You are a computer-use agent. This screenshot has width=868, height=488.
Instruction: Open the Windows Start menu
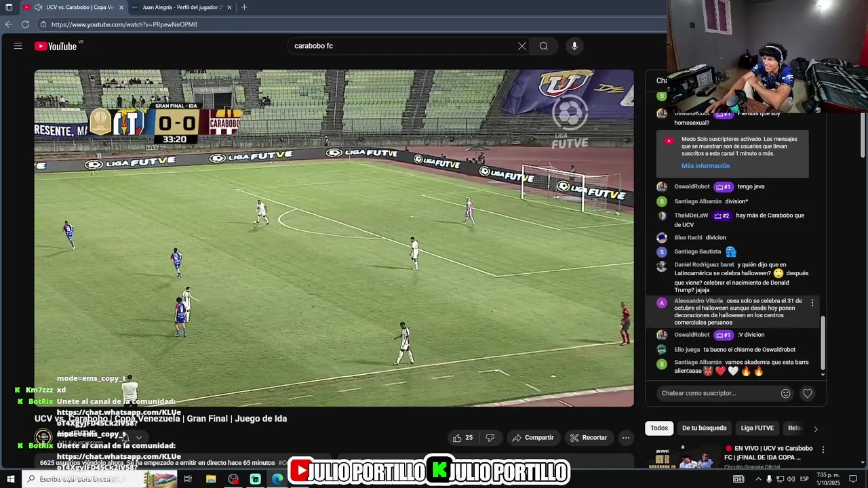point(10,479)
